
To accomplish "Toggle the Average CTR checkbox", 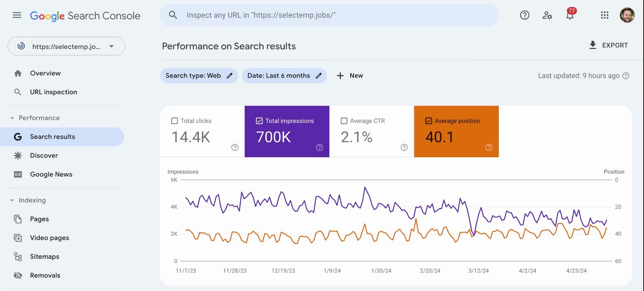I will tap(344, 121).
